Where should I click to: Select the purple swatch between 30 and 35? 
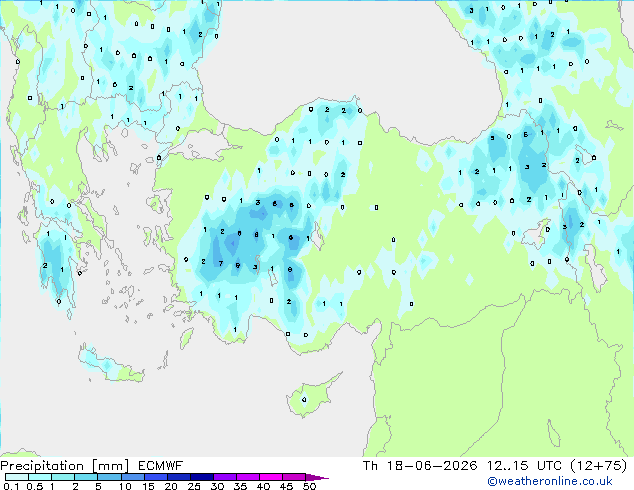pos(224,477)
